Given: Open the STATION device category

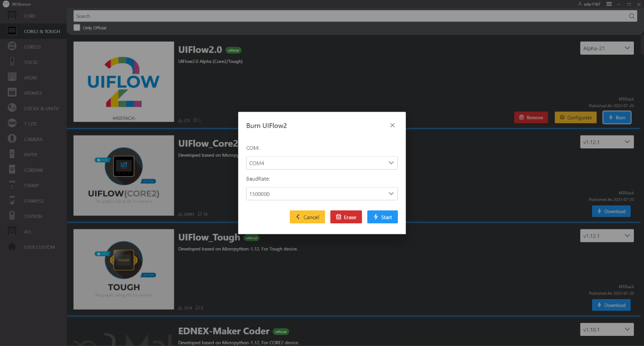Looking at the screenshot, I should pyautogui.click(x=11, y=216).
